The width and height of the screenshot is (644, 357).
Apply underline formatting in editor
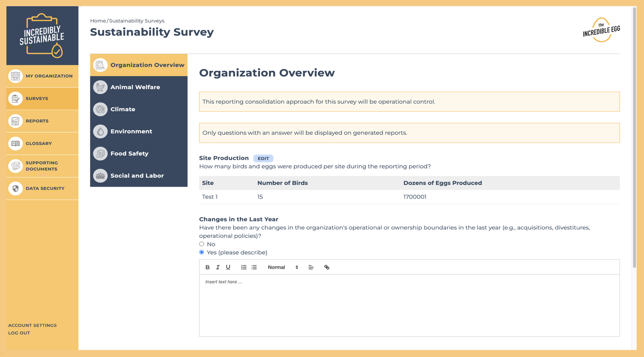point(228,267)
